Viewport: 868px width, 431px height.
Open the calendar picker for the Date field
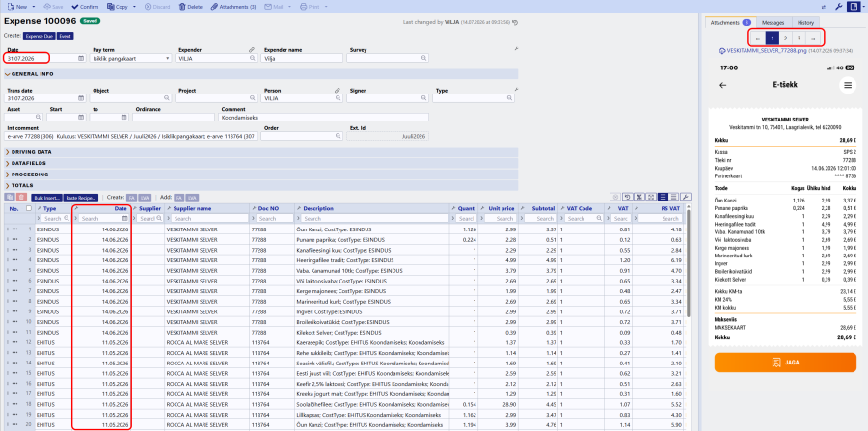[81, 58]
